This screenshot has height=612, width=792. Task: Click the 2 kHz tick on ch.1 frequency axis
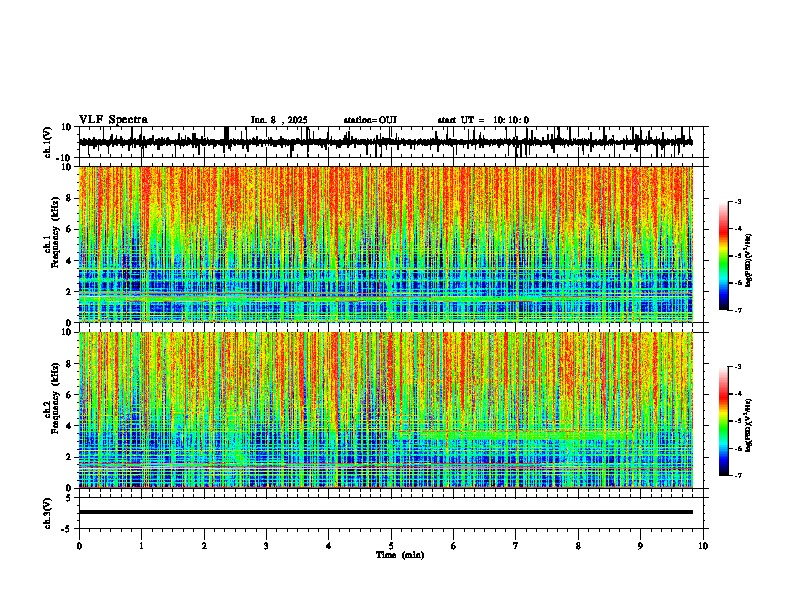(x=70, y=291)
